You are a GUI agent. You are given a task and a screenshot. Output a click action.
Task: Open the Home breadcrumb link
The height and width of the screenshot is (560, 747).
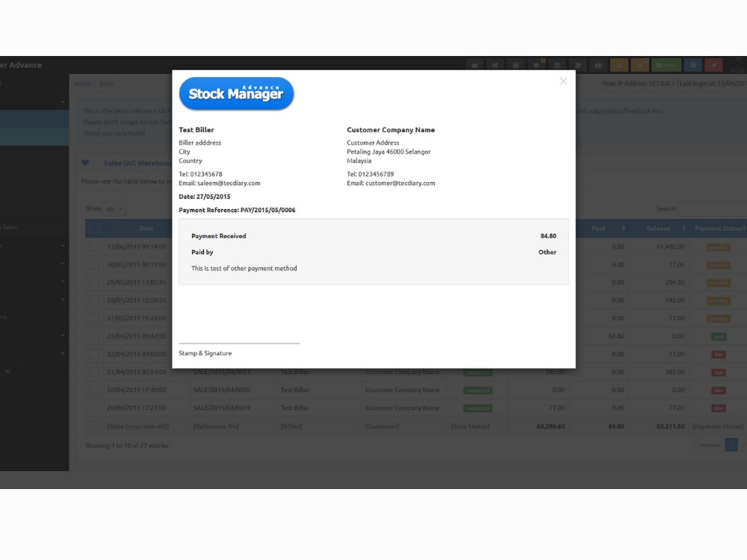point(82,84)
